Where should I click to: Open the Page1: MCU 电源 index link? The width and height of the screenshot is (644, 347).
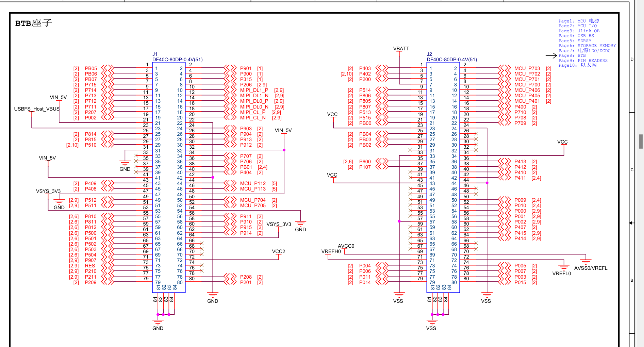(x=579, y=21)
